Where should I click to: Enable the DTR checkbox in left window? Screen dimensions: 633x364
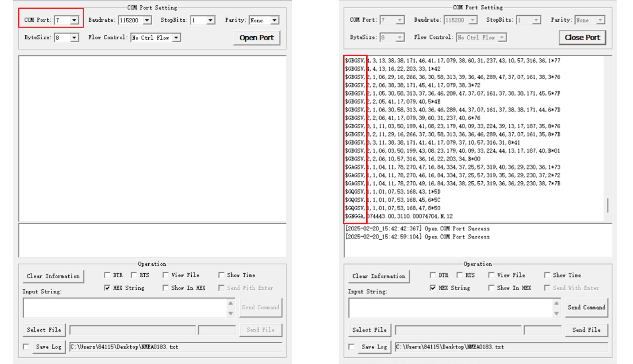pyautogui.click(x=107, y=275)
